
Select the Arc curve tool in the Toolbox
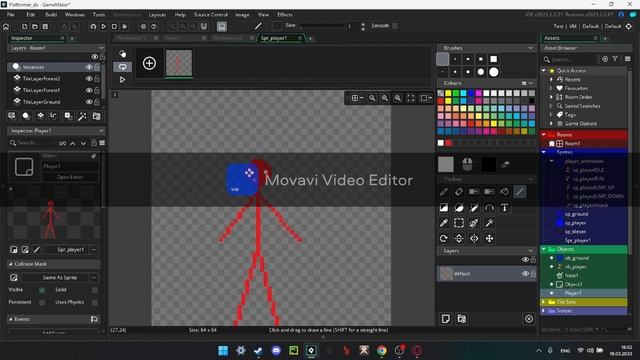point(489,207)
